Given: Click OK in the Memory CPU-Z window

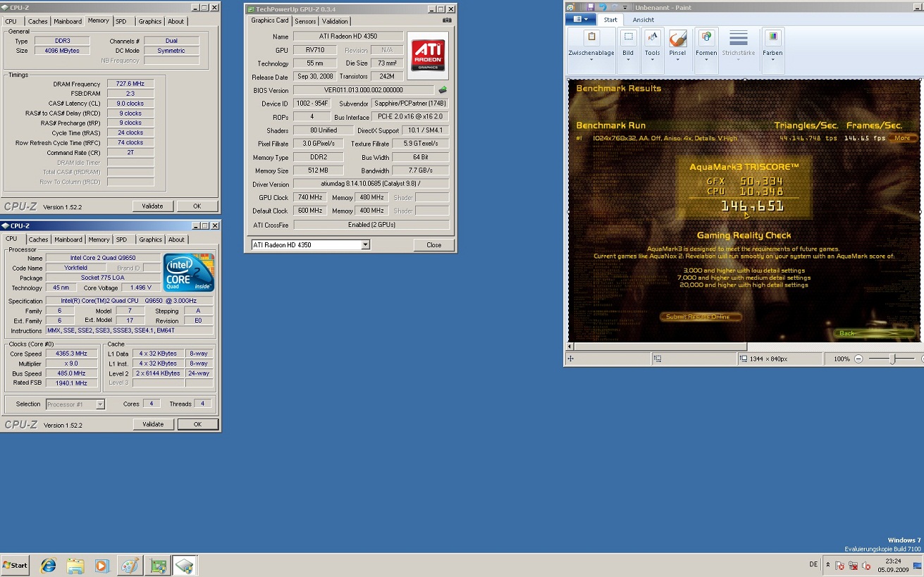Looking at the screenshot, I should coord(197,206).
